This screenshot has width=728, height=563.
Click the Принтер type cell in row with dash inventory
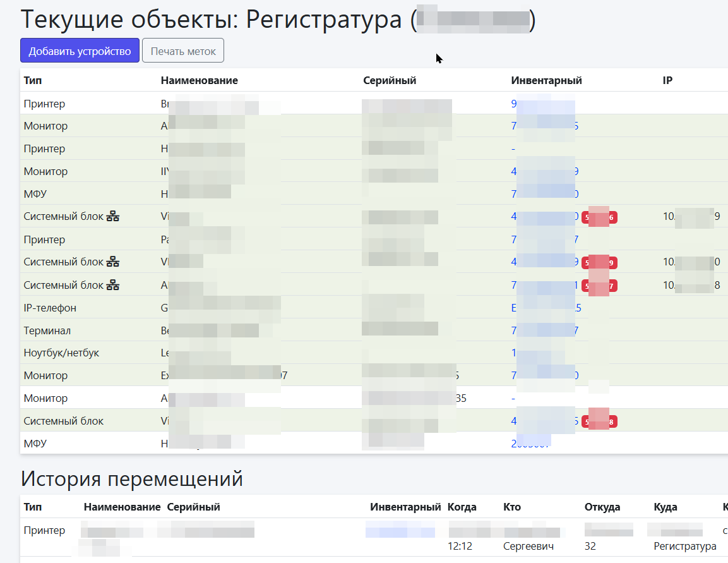tap(45, 148)
